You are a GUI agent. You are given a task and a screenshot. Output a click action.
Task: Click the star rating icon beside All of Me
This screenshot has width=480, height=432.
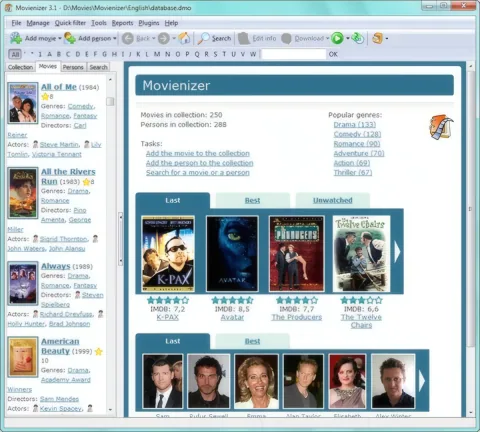(45, 97)
